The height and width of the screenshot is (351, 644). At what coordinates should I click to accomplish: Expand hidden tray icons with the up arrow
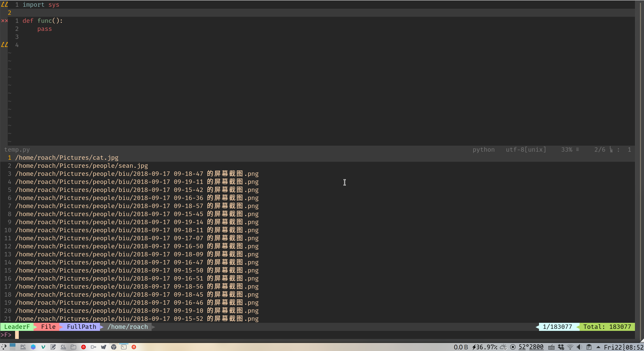pos(598,347)
